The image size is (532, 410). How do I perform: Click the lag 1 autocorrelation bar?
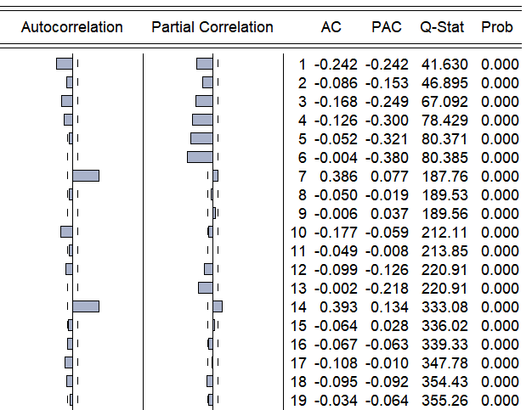point(64,64)
